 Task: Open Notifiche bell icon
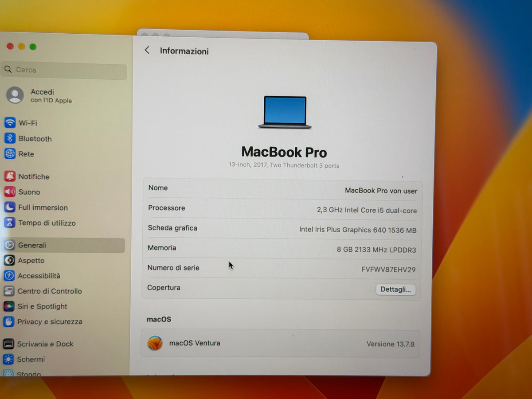[x=10, y=176]
